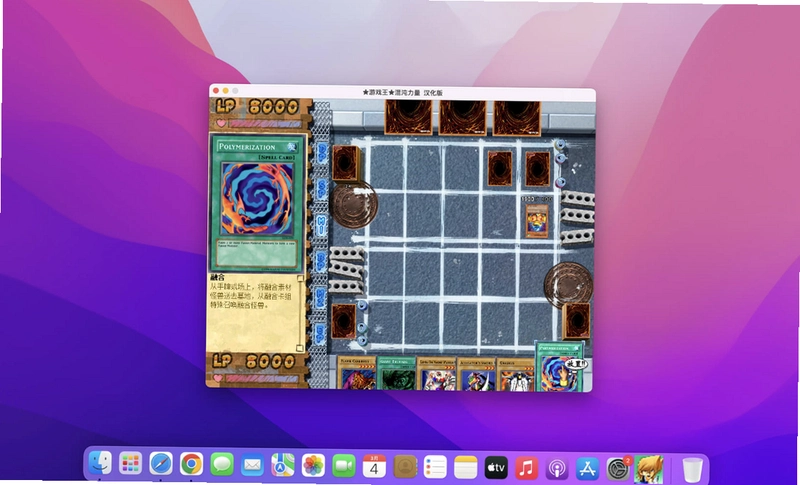This screenshot has height=485, width=800.
Task: Click the 融合 card name heading
Action: pos(218,277)
